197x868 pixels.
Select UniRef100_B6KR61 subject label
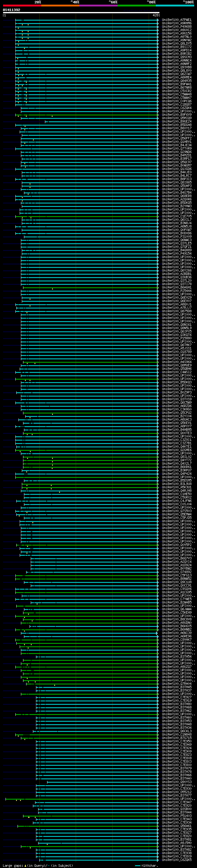click(x=176, y=467)
